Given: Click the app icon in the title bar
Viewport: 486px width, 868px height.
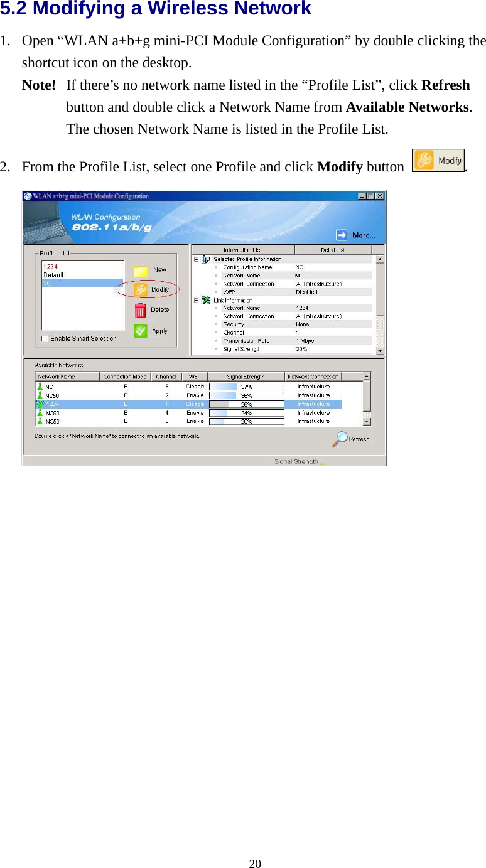Looking at the screenshot, I should (x=28, y=196).
